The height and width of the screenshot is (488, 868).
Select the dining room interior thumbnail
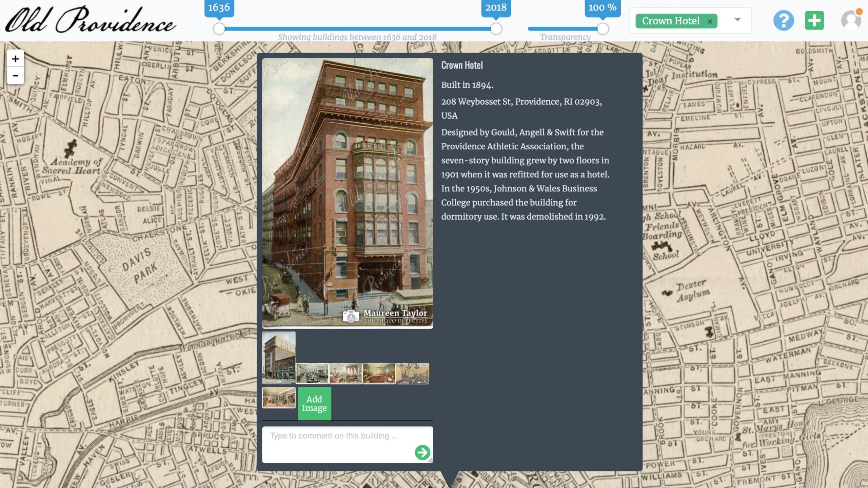(x=312, y=373)
